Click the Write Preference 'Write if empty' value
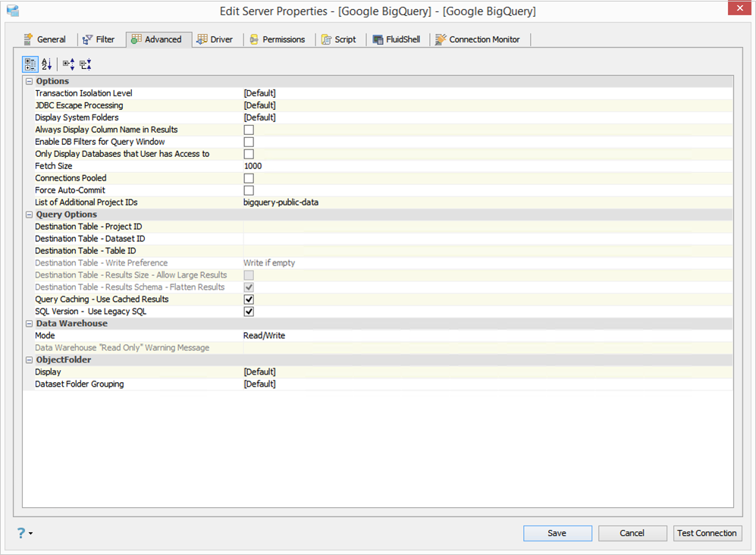The width and height of the screenshot is (756, 555). pyautogui.click(x=269, y=263)
